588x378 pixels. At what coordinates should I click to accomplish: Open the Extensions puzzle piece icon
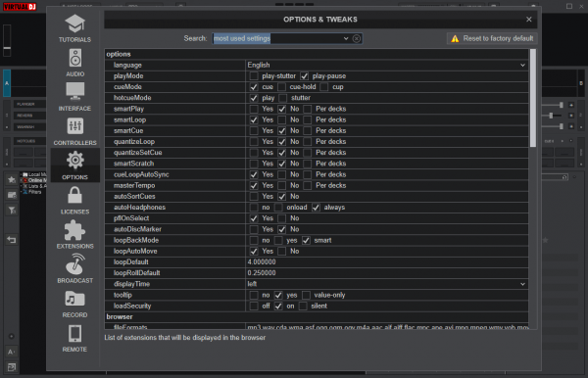coord(75,230)
